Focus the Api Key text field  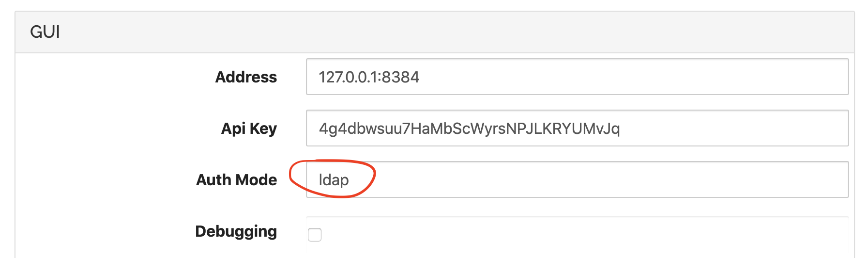tap(577, 129)
